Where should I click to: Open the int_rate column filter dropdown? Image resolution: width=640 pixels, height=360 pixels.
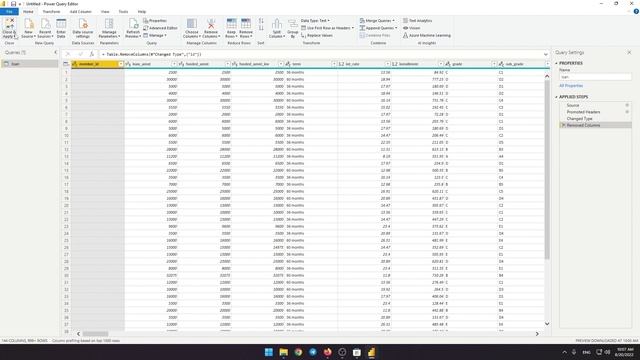click(387, 64)
